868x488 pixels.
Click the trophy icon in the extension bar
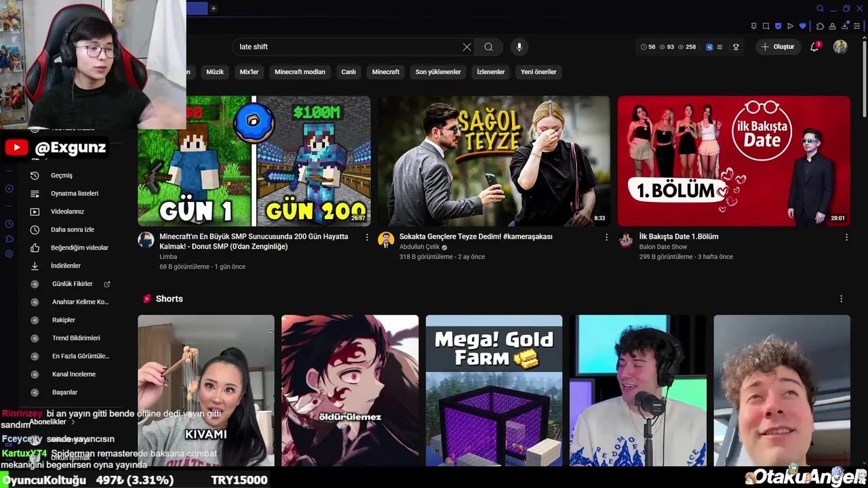pos(736,47)
